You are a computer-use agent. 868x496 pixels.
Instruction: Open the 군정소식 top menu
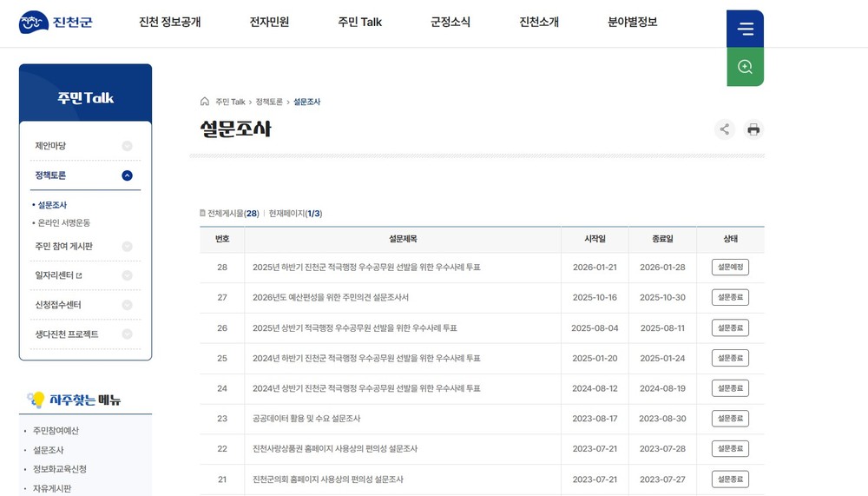click(450, 23)
